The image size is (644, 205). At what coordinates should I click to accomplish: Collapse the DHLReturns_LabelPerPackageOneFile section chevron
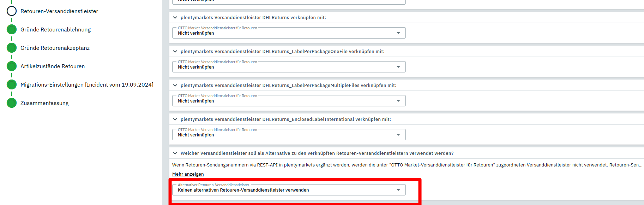tap(175, 52)
